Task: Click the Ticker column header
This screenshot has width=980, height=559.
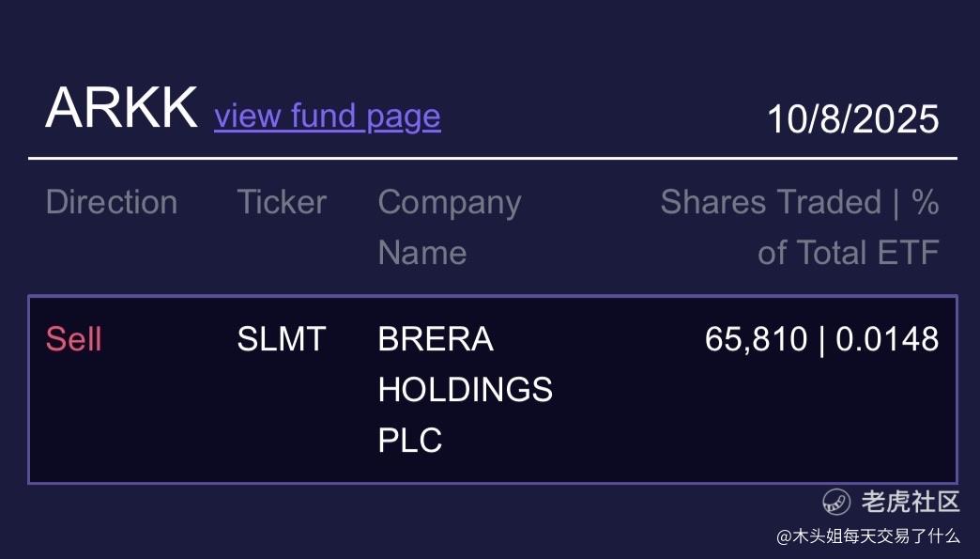Action: pos(281,202)
